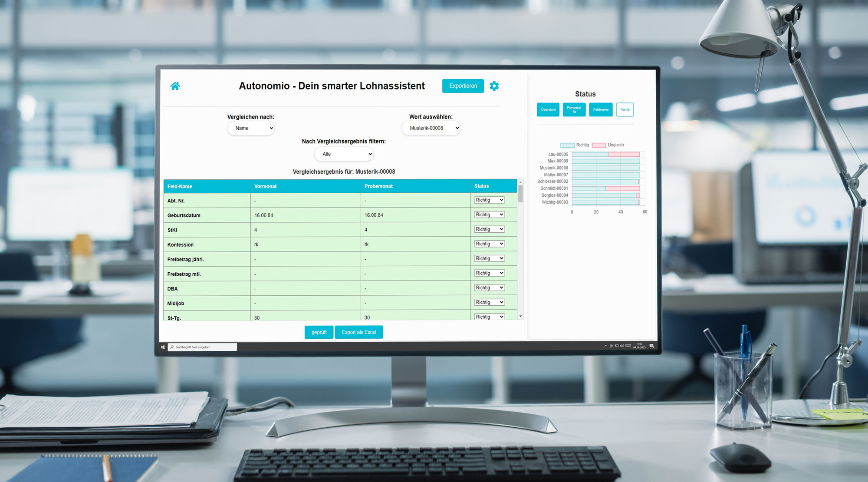The height and width of the screenshot is (482, 868).
Task: Switch to the Übersicht status tab
Action: pyautogui.click(x=548, y=109)
